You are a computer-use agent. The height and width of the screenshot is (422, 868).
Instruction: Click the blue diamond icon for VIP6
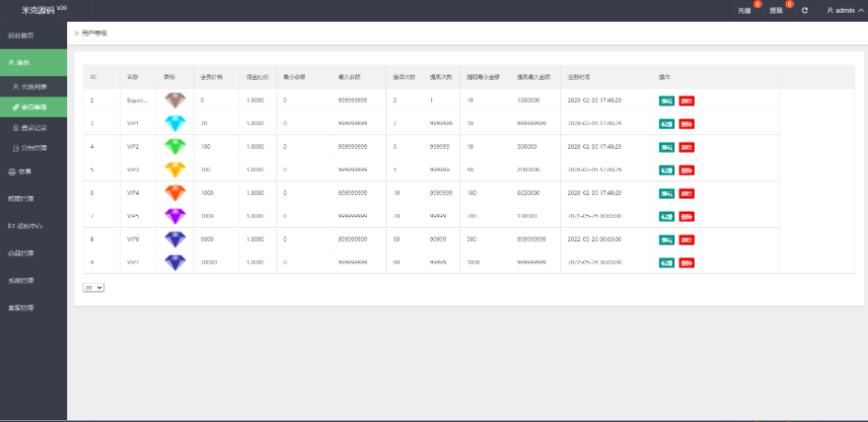(x=176, y=239)
